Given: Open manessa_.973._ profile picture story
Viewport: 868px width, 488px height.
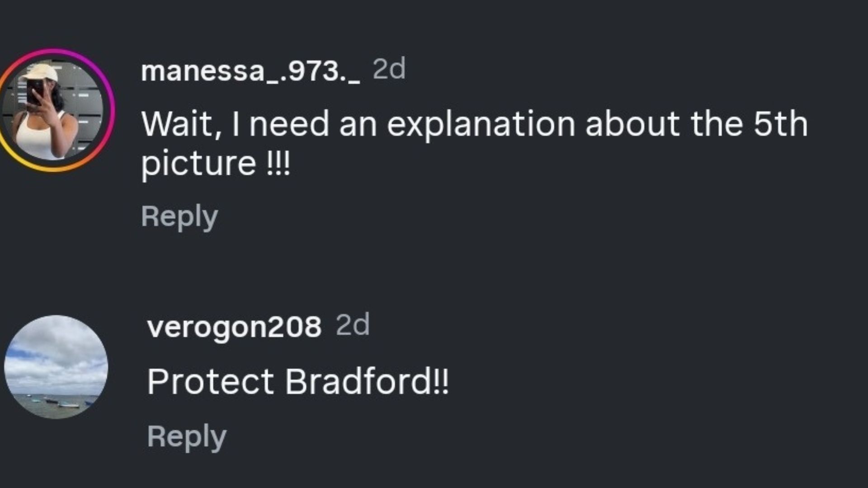Looking at the screenshot, I should 54,111.
